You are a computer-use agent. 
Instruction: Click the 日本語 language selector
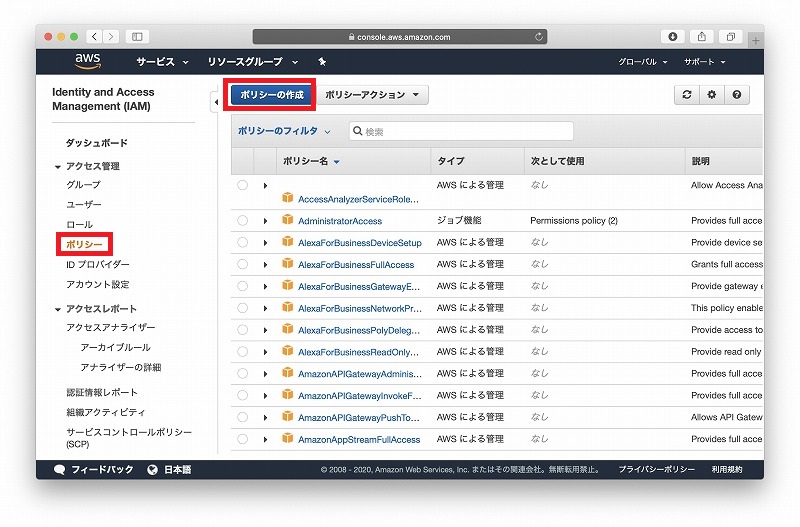tap(177, 469)
